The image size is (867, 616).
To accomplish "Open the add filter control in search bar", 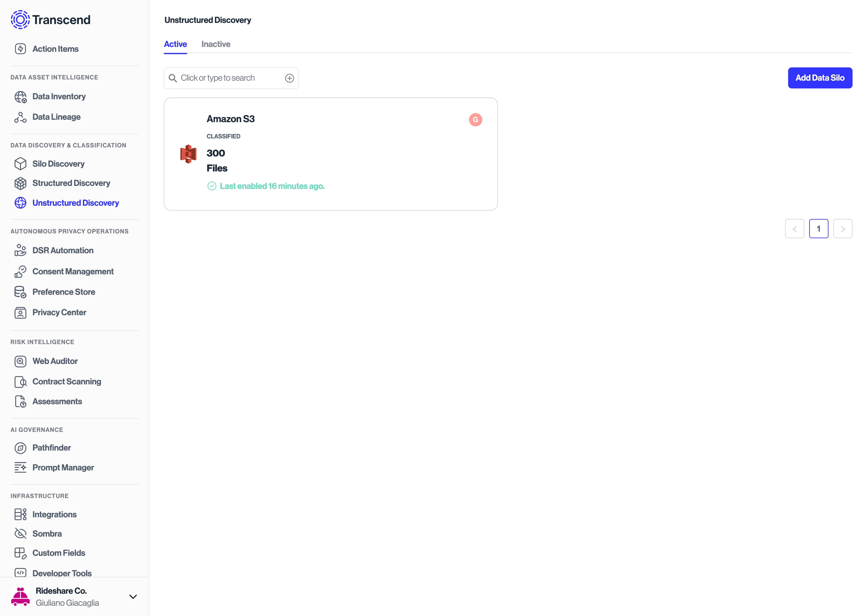I will click(x=289, y=78).
